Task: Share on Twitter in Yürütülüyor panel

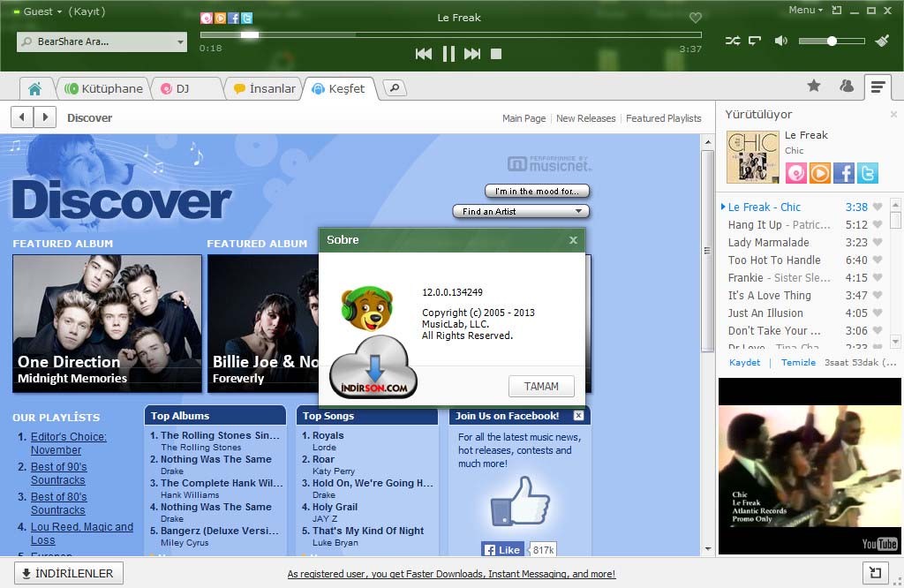Action: [867, 173]
